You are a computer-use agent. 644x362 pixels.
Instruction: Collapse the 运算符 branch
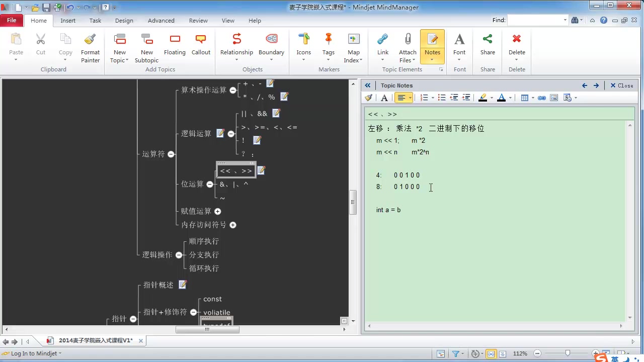(x=171, y=154)
